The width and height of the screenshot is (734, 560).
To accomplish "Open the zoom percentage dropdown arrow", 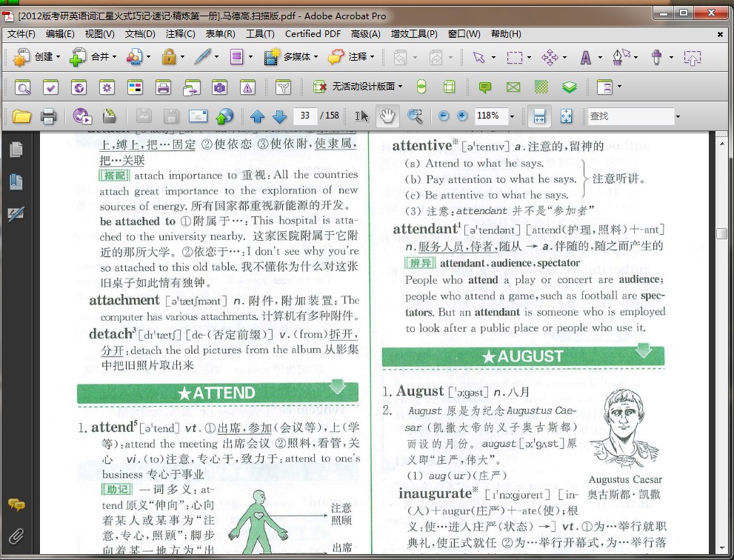I will click(x=512, y=116).
